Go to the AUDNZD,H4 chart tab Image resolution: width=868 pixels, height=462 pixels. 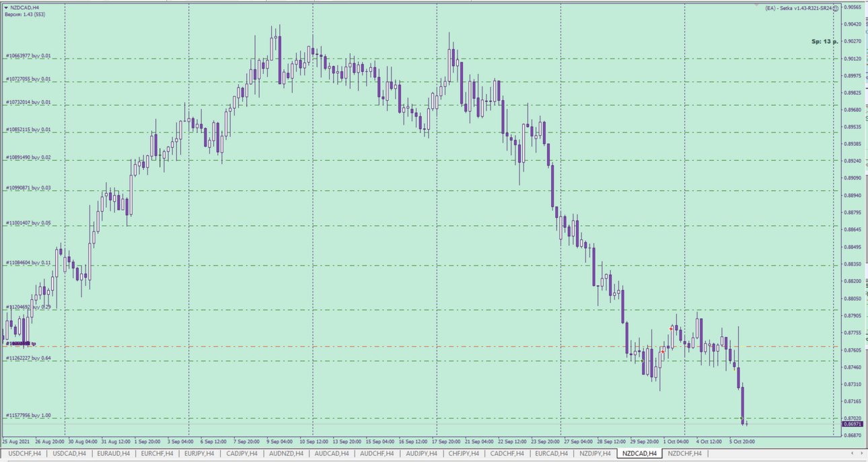tap(286, 453)
